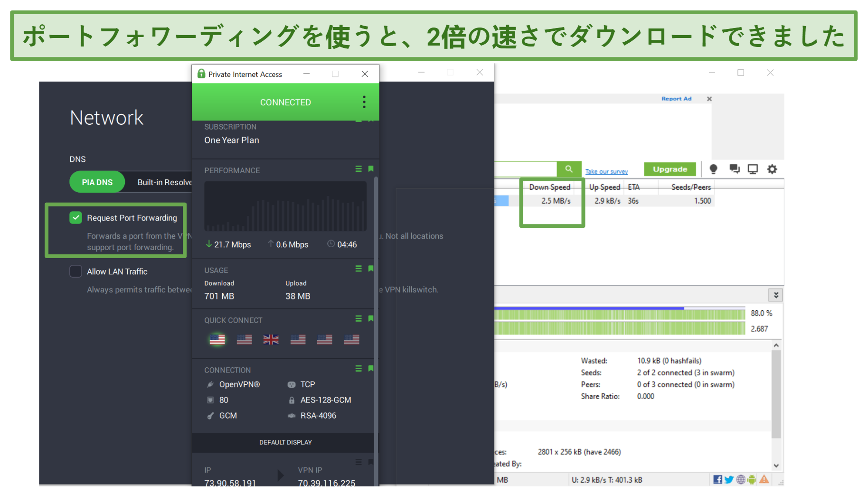Click the Performance tile bookmark icon
Screen dimensions: 868x494
coord(371,169)
